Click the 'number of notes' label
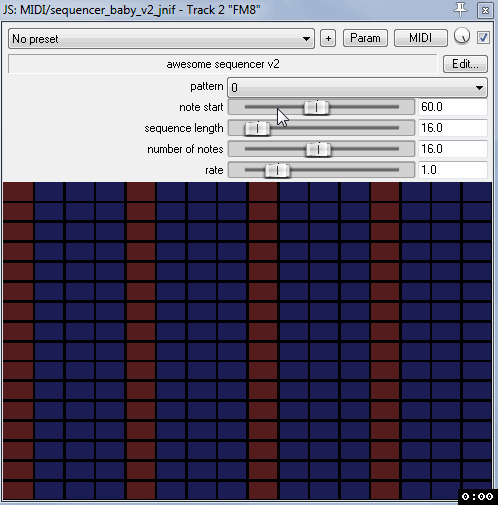 pyautogui.click(x=185, y=149)
